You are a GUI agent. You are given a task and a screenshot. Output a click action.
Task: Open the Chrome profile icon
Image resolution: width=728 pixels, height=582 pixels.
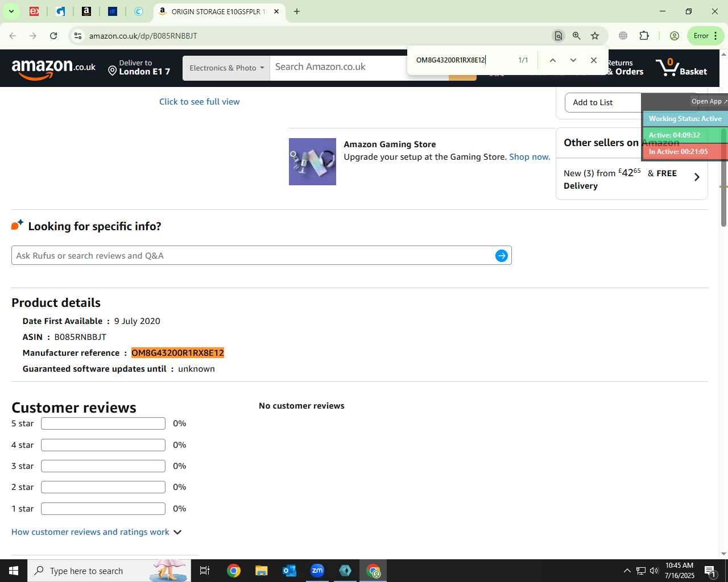(x=675, y=36)
